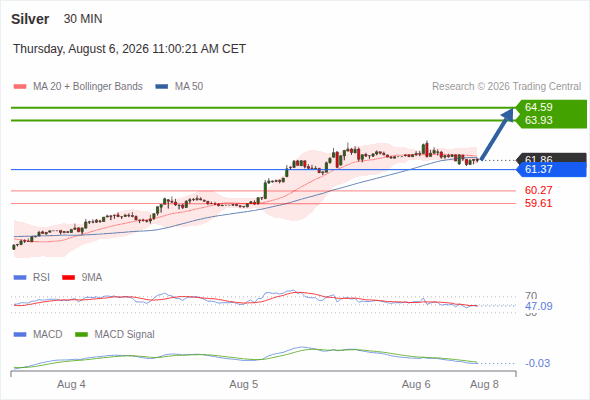The image size is (590, 400).
Task: Click the 60.27 support price label
Action: [x=538, y=190]
